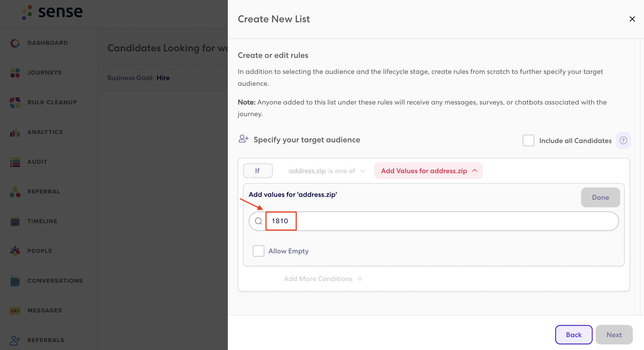Go to People section label
The width and height of the screenshot is (644, 350).
coord(40,251)
